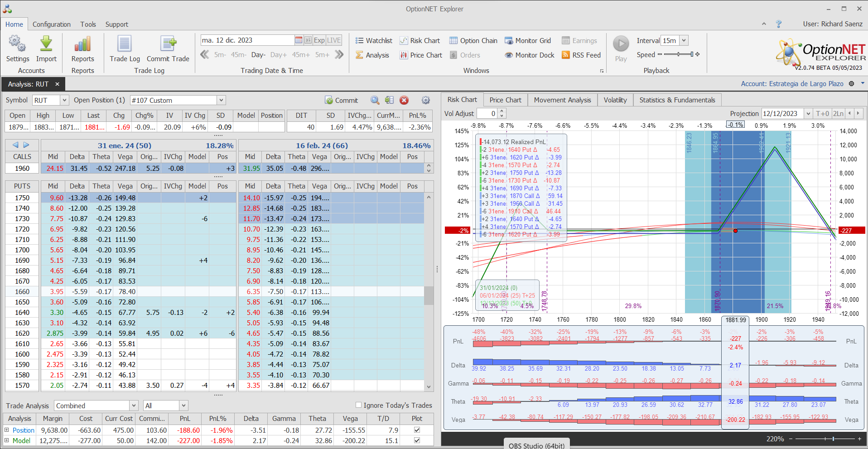Open the All filter dropdown
Image resolution: width=868 pixels, height=449 pixels.
tap(183, 406)
